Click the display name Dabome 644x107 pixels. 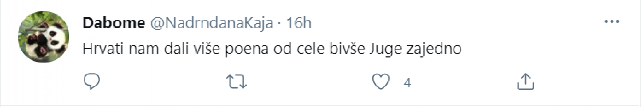[114, 23]
